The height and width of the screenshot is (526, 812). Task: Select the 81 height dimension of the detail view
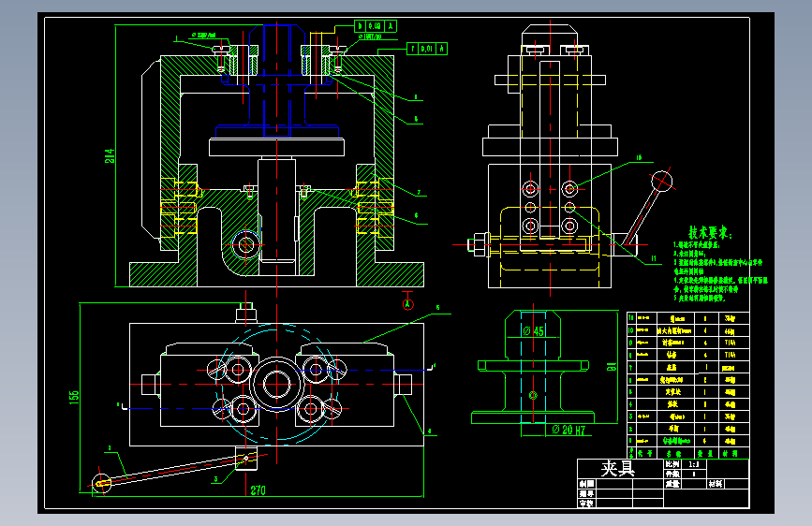(x=612, y=367)
